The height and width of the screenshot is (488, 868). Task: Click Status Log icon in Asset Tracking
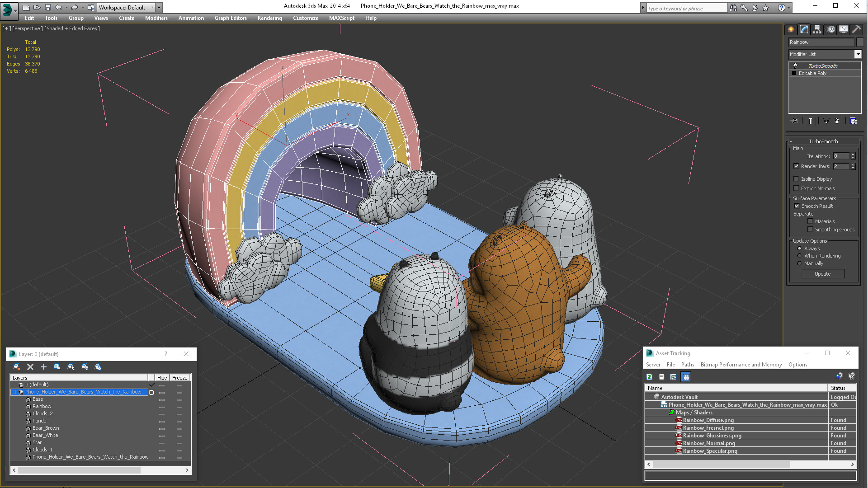pos(661,377)
